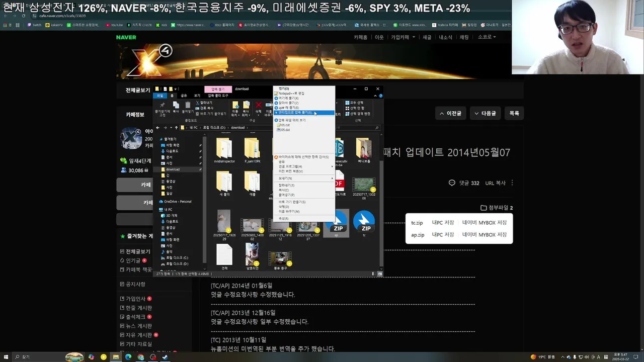Click '목록' button on cafe page
644x362 pixels.
coord(514,114)
